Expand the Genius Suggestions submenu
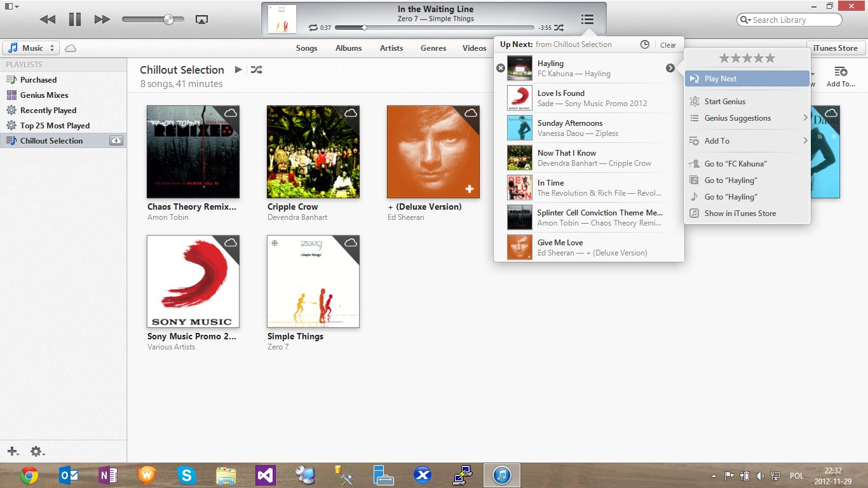 tap(747, 118)
